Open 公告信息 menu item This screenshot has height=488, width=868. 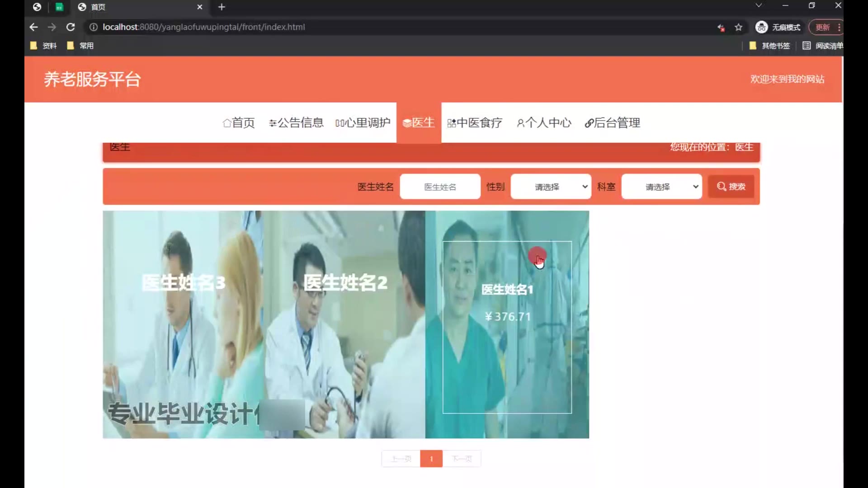pyautogui.click(x=296, y=123)
